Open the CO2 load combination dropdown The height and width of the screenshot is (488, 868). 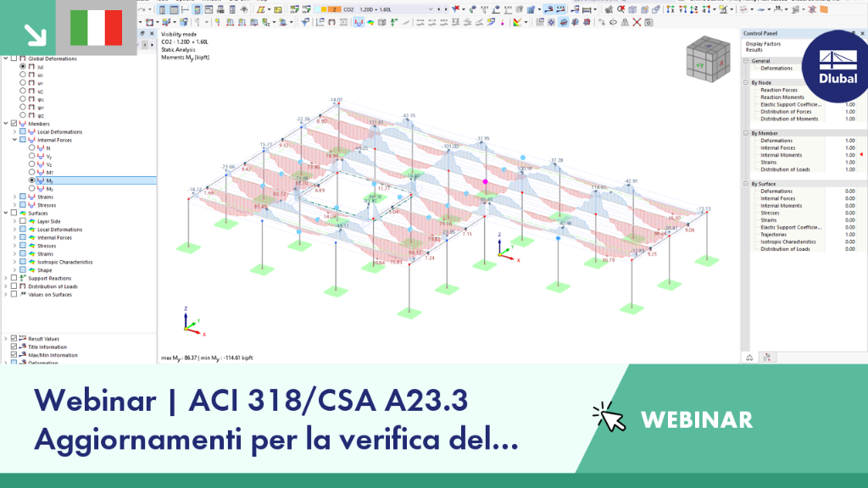tap(430, 9)
